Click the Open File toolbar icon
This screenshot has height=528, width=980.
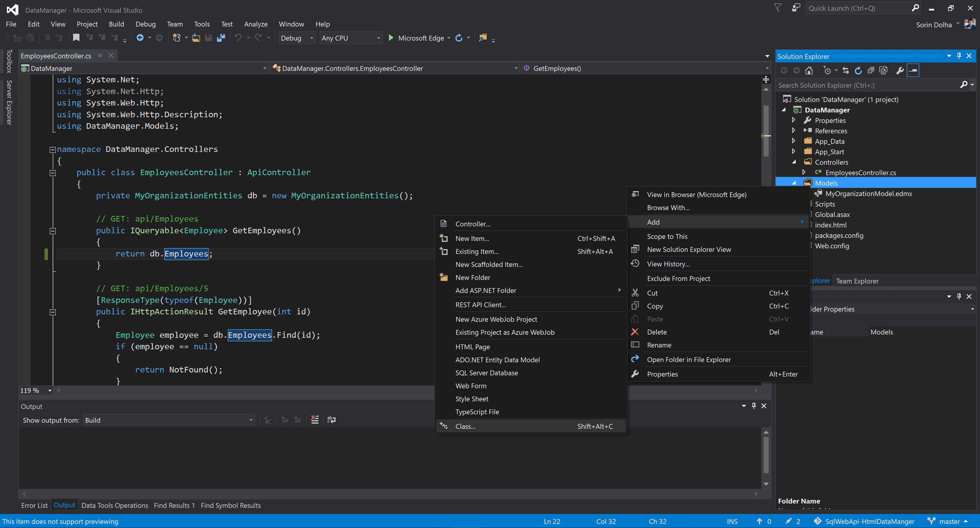[x=196, y=38]
